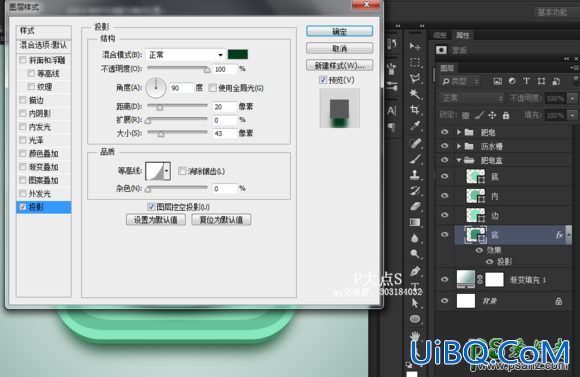Select the Crop tool
This screenshot has width=580, height=377.
[415, 110]
